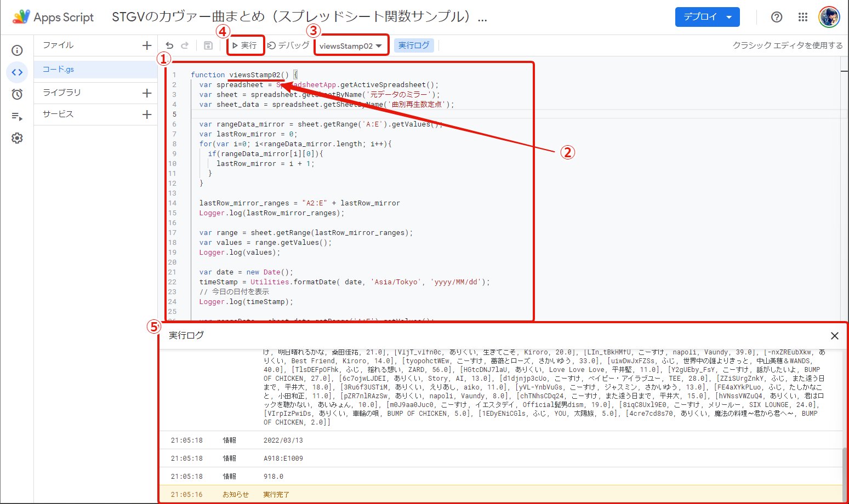The height and width of the screenshot is (504, 849).
Task: Click the Undo arrow in toolbar
Action: pyautogui.click(x=169, y=45)
